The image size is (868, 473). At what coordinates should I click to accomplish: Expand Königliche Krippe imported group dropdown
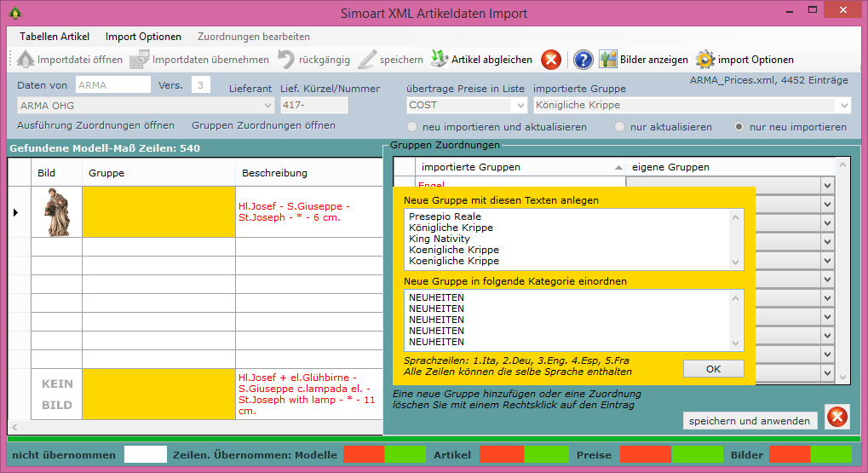point(843,105)
